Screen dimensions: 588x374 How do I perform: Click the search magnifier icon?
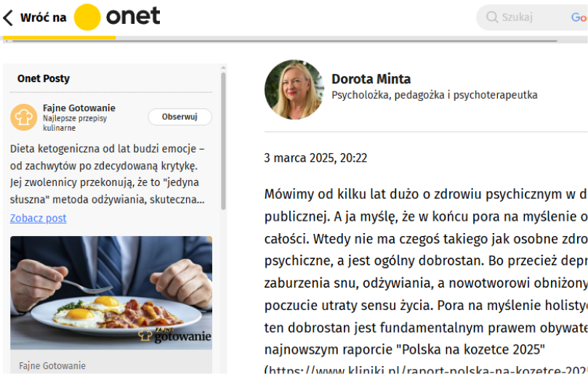(492, 17)
